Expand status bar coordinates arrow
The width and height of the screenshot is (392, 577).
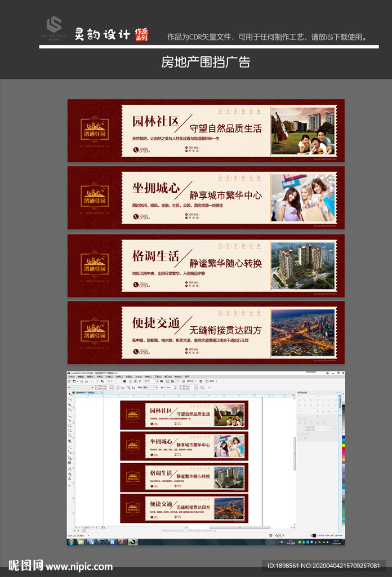(88, 535)
